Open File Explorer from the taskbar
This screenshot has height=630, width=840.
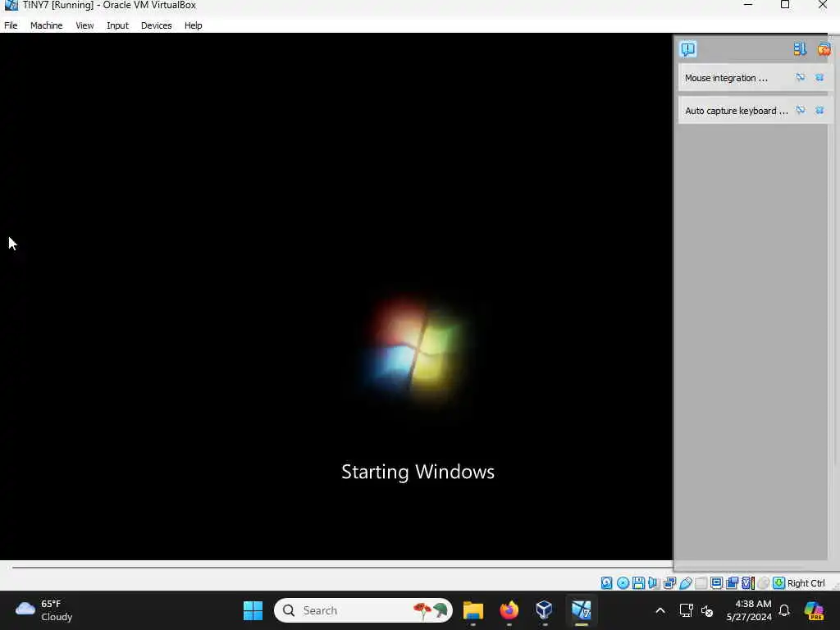[473, 610]
